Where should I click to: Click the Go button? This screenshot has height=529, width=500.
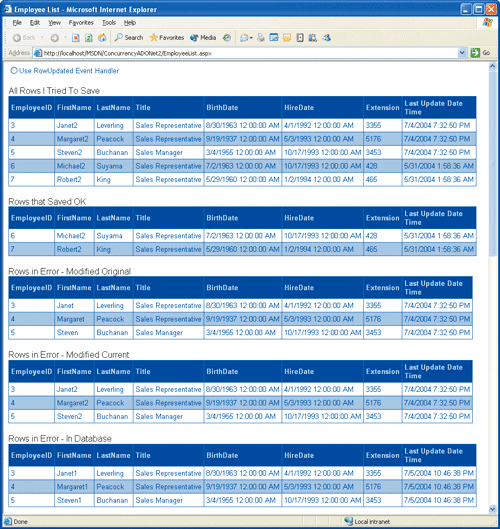click(x=480, y=53)
